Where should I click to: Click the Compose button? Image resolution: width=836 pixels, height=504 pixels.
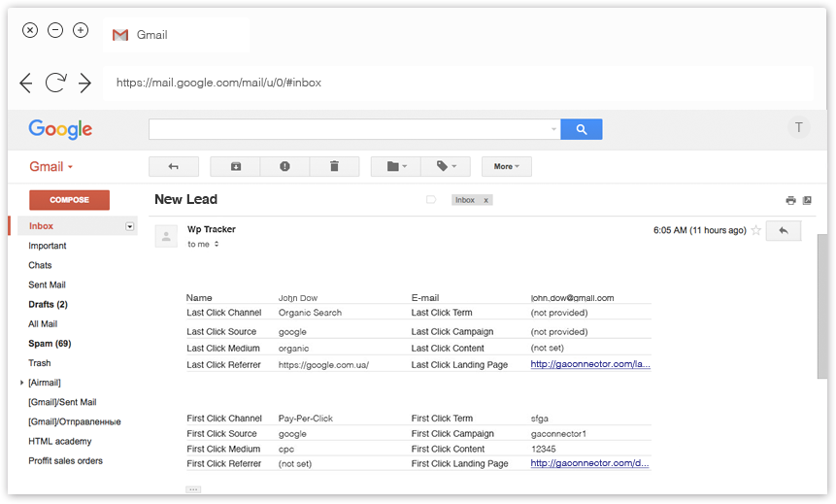[69, 200]
